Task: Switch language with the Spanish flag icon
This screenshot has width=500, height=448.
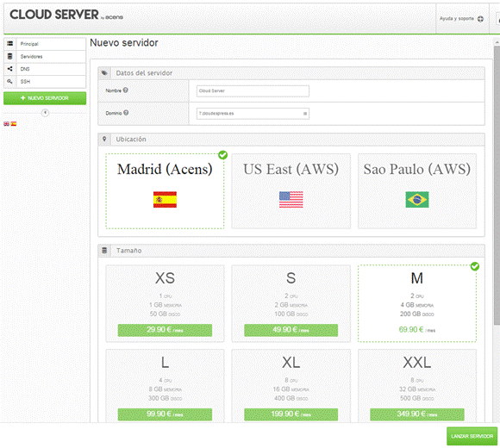Action: tap(14, 124)
